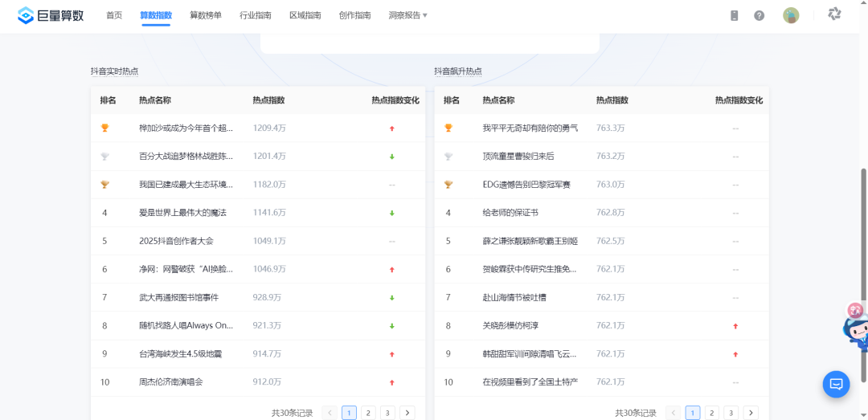Click 热点指数 header in right table
This screenshot has width=868, height=420.
[612, 100]
